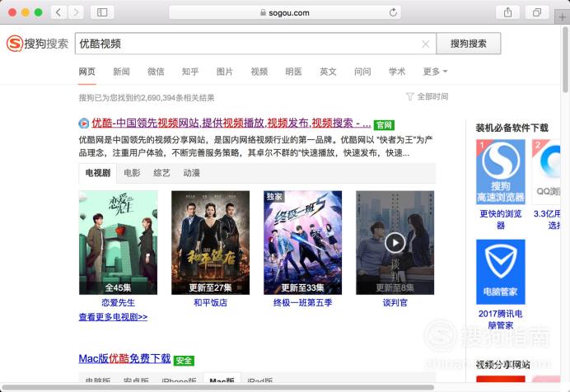Open the 和平饭店 poster

(x=211, y=242)
